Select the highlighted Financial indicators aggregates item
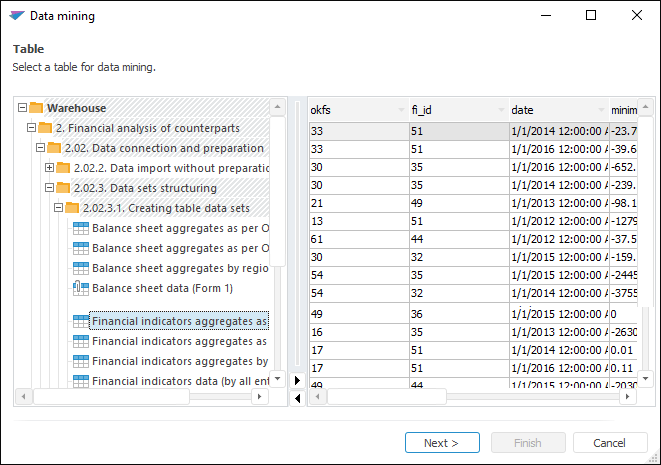Screen dimensions: 661x465 pos(178,322)
